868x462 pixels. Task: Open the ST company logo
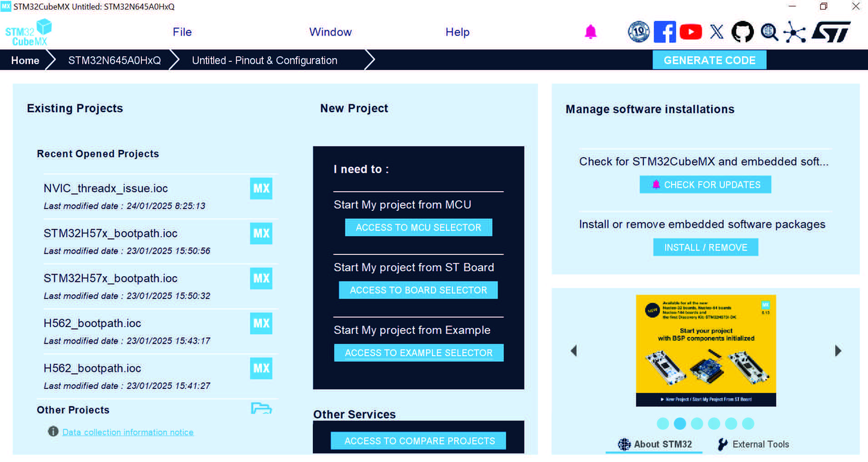(x=831, y=32)
